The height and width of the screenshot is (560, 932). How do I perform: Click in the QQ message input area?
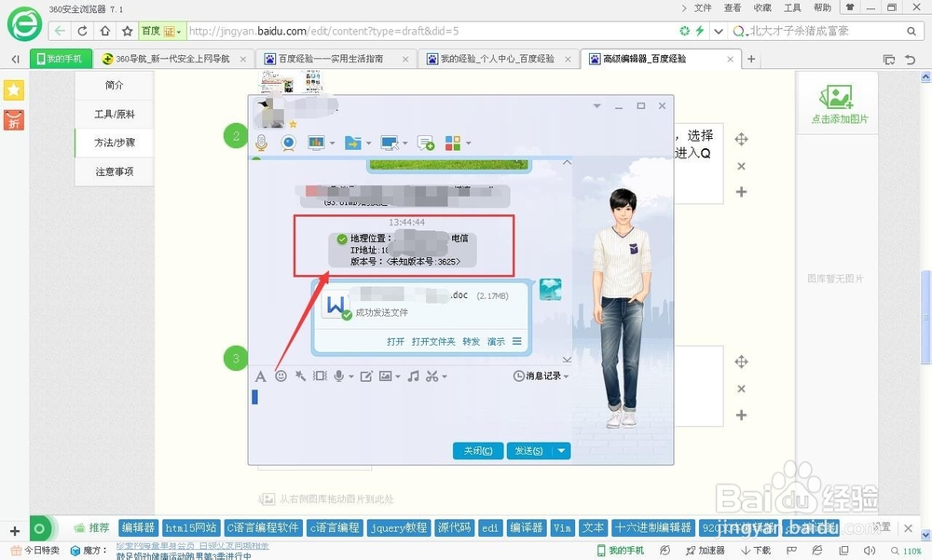[x=410, y=413]
